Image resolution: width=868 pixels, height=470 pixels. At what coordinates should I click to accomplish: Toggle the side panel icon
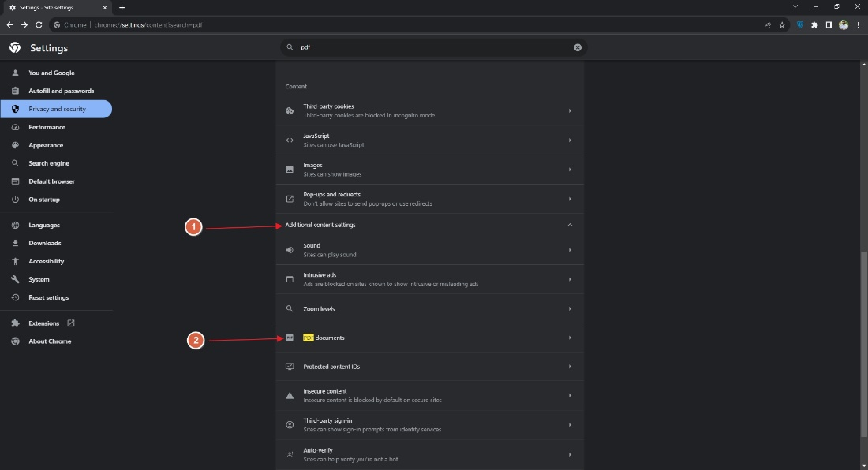pyautogui.click(x=829, y=24)
